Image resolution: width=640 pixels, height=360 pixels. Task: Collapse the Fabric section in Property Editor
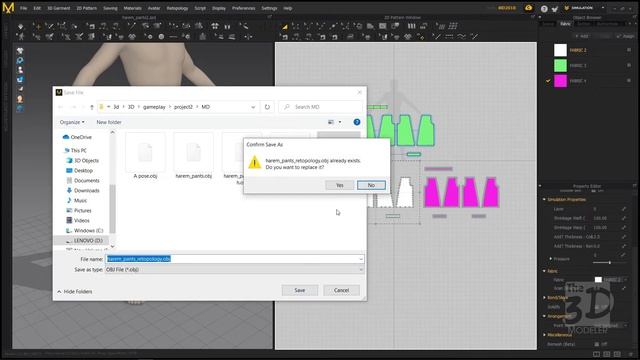coord(544,271)
